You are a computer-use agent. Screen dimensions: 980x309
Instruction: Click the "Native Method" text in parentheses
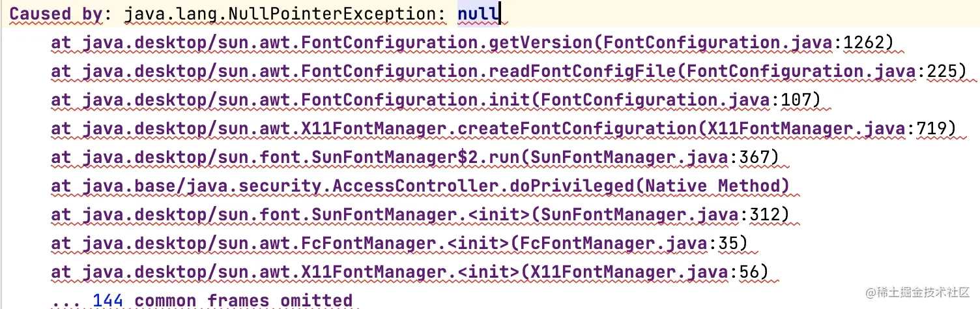tap(715, 186)
